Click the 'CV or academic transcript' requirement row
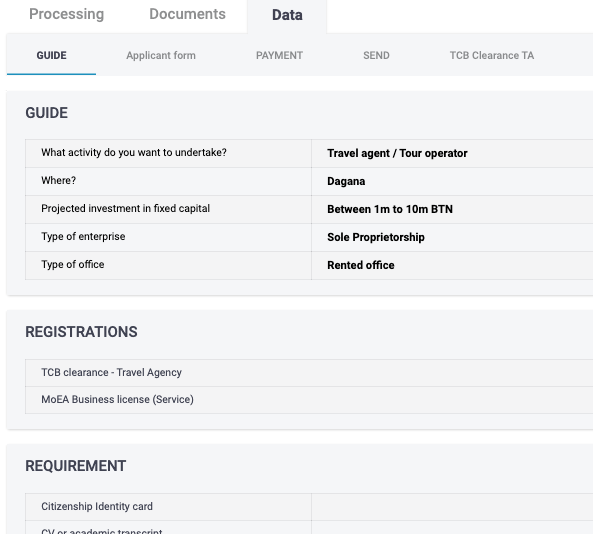The width and height of the screenshot is (593, 534). pos(309,528)
